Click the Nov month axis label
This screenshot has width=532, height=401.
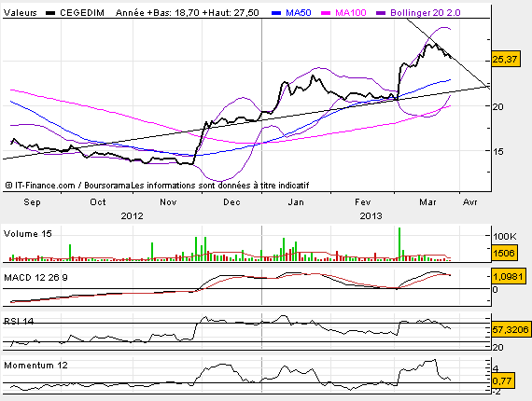[168, 202]
